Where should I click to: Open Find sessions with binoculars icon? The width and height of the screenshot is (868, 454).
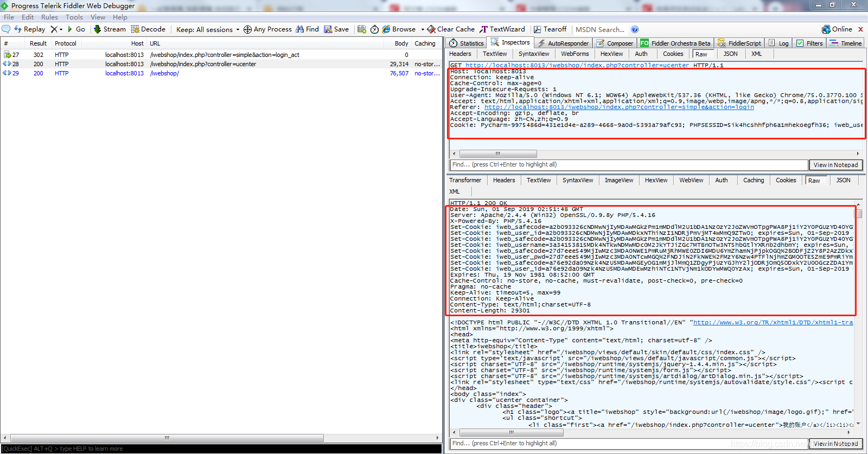click(307, 29)
